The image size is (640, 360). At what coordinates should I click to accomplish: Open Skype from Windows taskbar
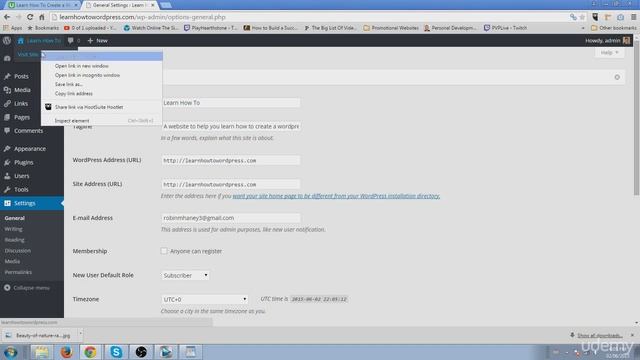point(116,352)
